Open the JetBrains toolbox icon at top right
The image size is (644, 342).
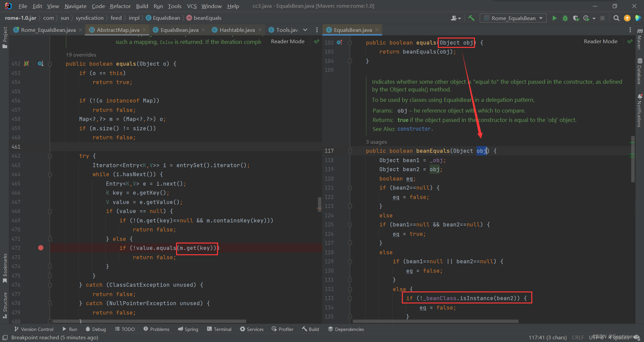pos(638,18)
